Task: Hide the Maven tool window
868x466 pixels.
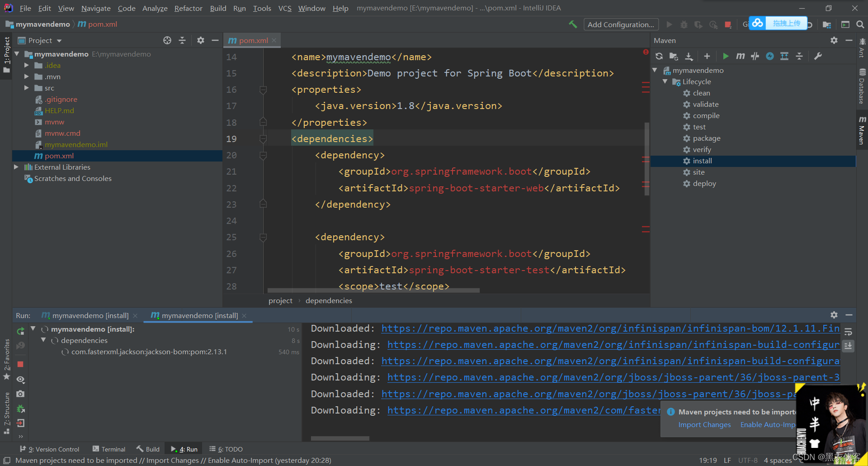Action: (849, 40)
